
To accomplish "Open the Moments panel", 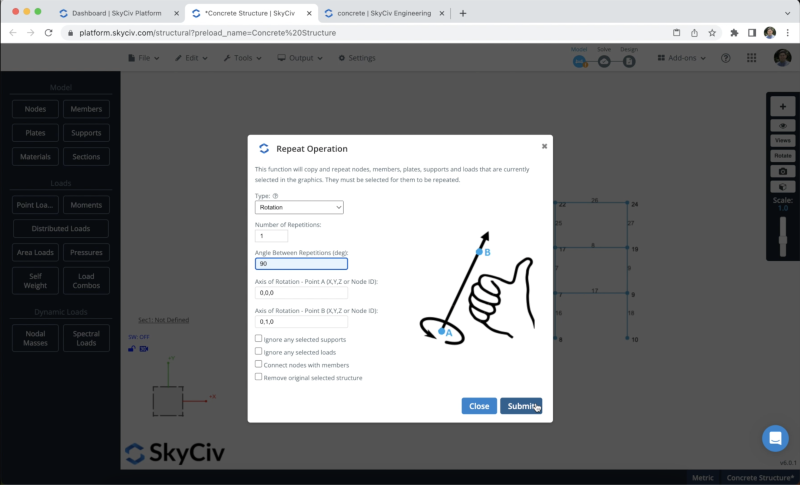I will tap(86, 205).
